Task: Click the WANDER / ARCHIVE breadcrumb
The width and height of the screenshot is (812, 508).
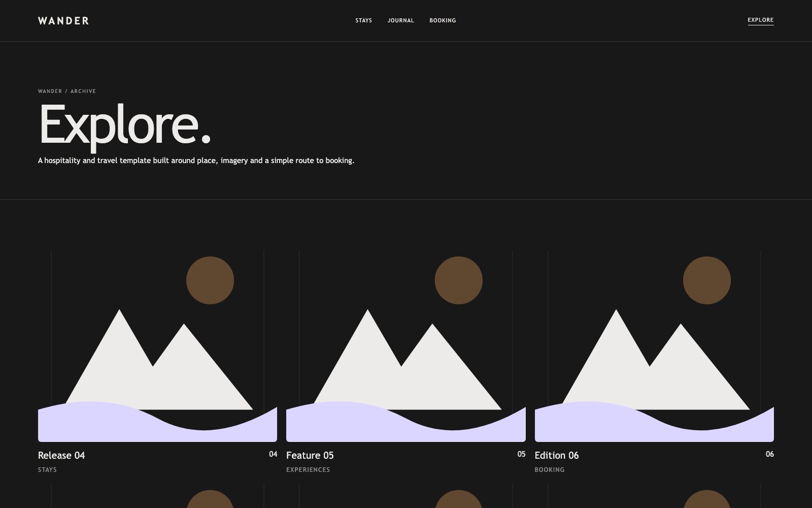Action: [67, 91]
